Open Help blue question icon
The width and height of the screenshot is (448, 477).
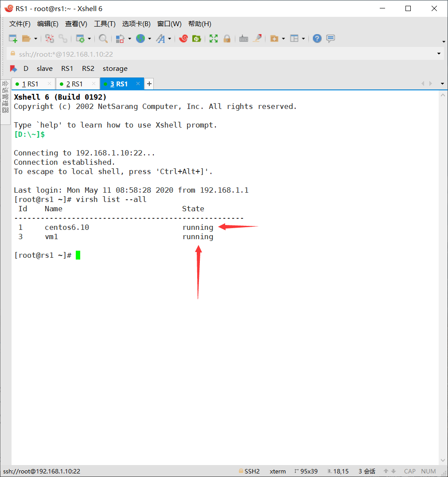coord(317,39)
